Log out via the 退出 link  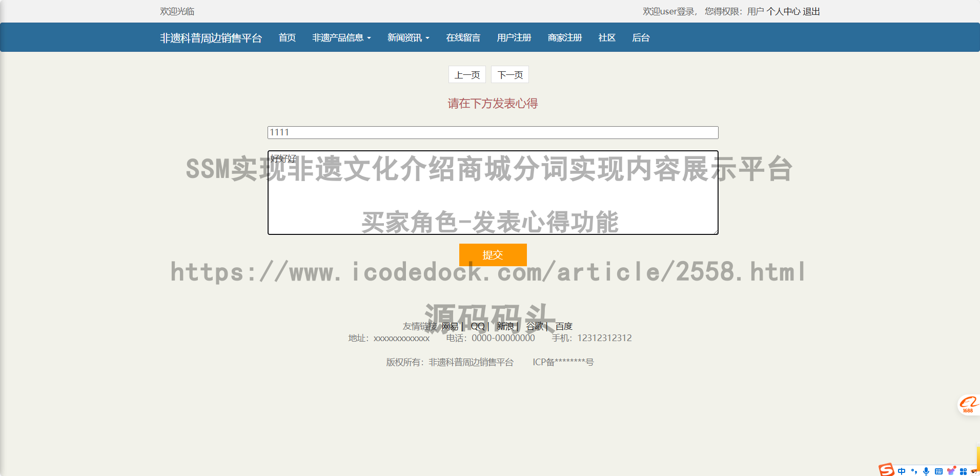click(811, 11)
